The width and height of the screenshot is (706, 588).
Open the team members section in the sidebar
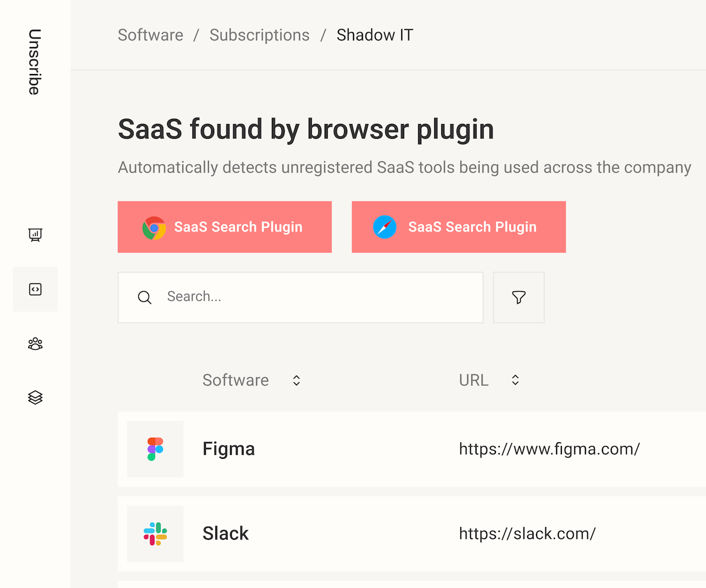click(35, 343)
